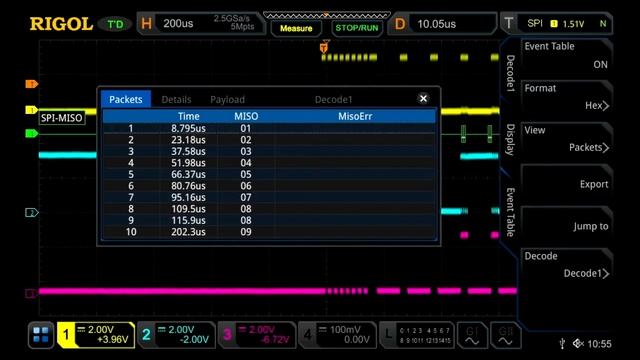Click the T'D trigger status badge

(115, 24)
